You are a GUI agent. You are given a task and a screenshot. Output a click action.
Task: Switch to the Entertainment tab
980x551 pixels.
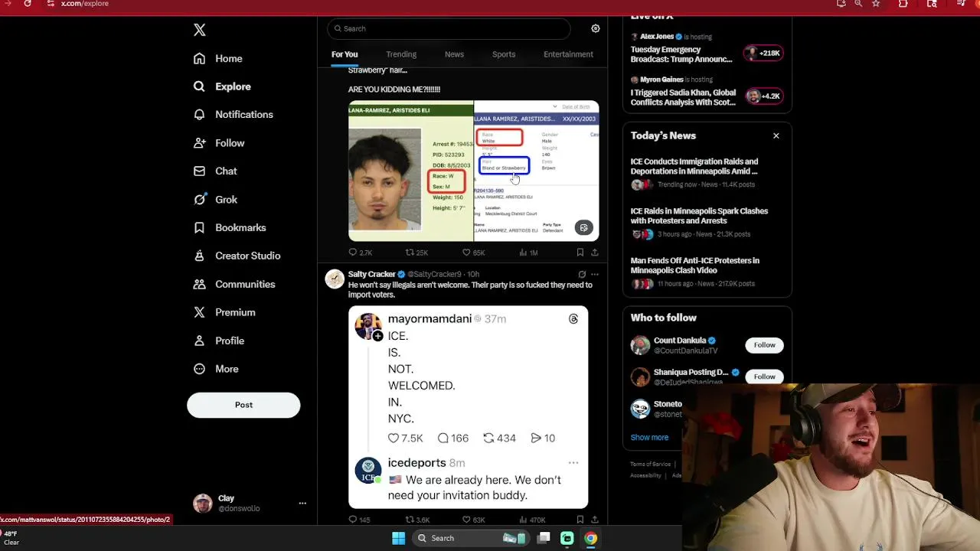coord(568,54)
